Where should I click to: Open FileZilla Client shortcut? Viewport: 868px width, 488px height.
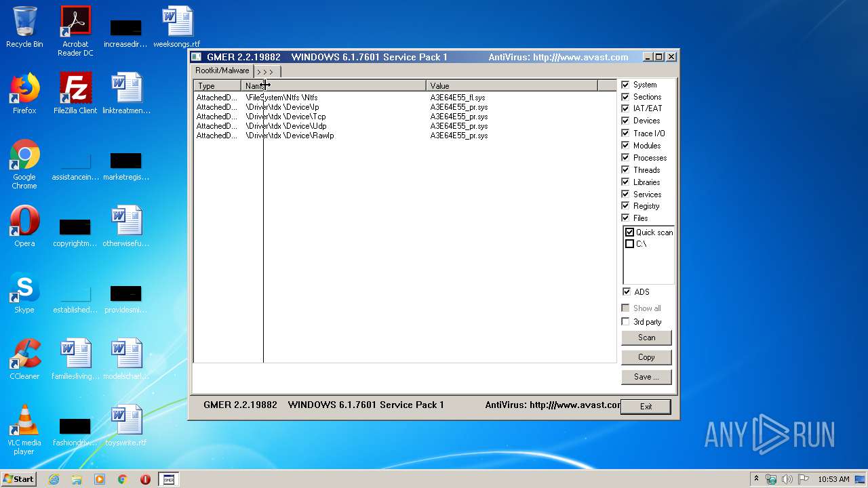point(75,94)
